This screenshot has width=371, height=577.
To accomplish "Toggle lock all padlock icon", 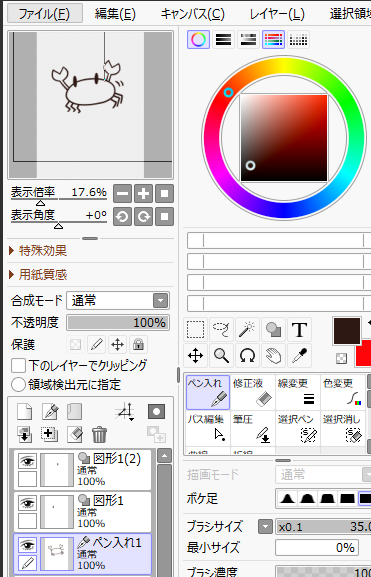I will coord(138,345).
